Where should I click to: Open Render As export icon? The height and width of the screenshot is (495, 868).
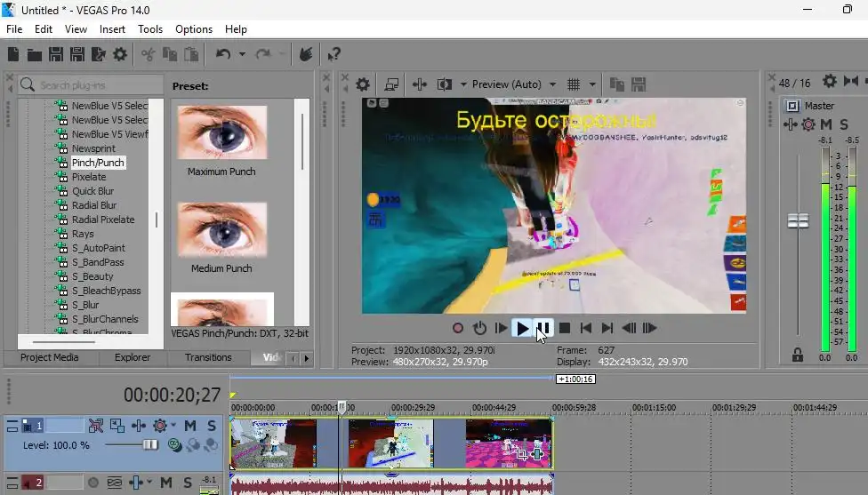pos(99,54)
